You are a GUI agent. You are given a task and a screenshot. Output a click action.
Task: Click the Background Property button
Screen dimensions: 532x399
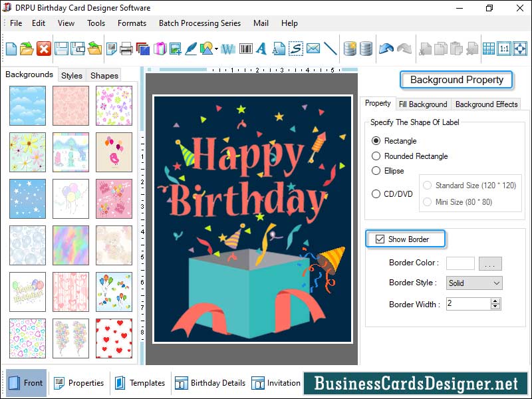pos(456,79)
